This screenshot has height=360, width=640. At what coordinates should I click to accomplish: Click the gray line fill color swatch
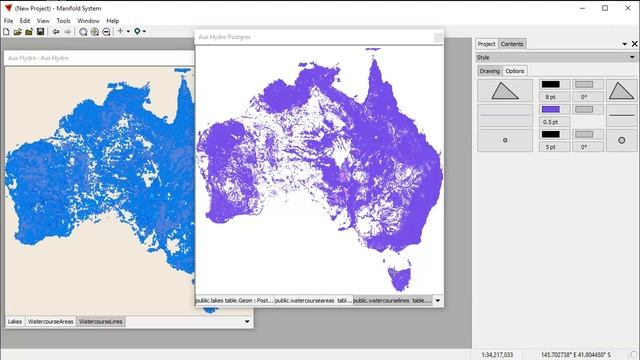tap(584, 109)
